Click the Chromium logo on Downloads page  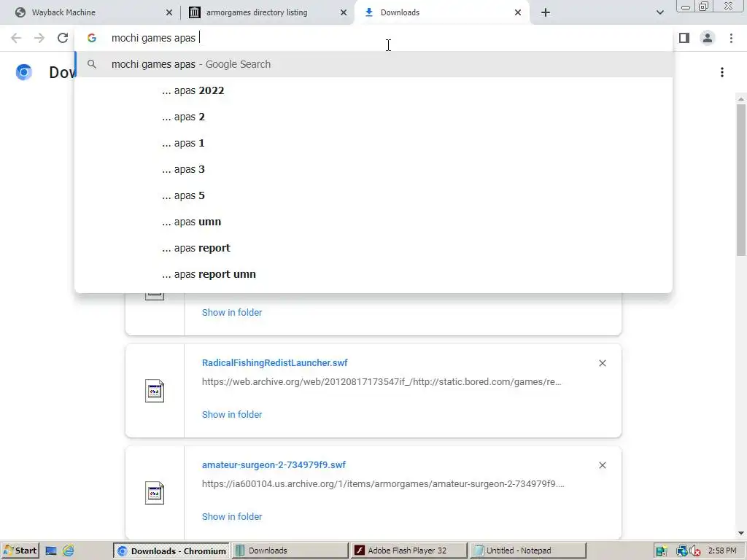coord(24,72)
